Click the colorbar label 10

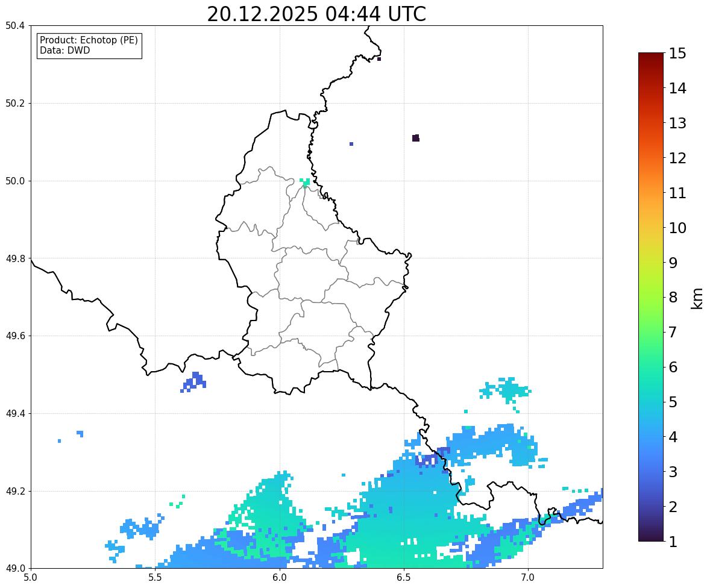[x=677, y=228]
